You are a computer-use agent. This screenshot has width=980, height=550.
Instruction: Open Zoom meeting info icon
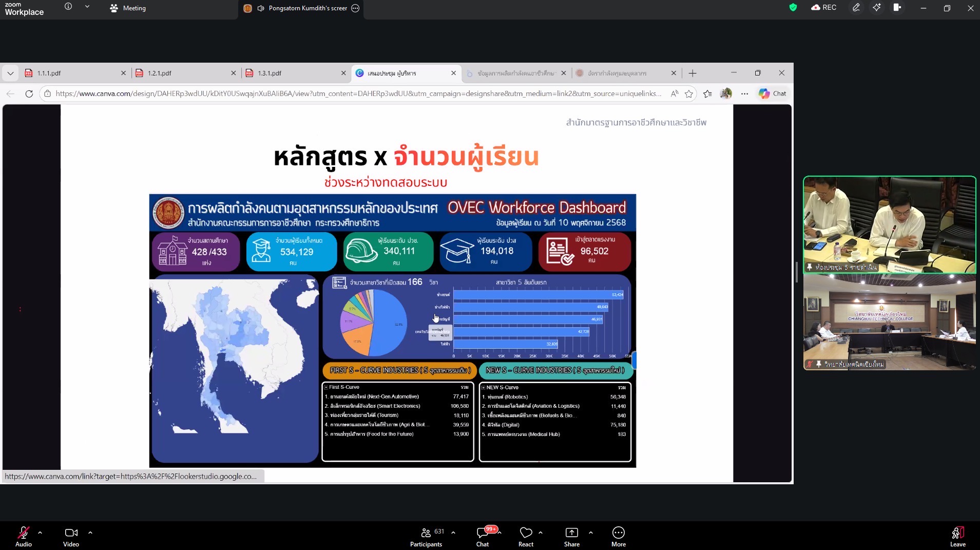tap(68, 7)
